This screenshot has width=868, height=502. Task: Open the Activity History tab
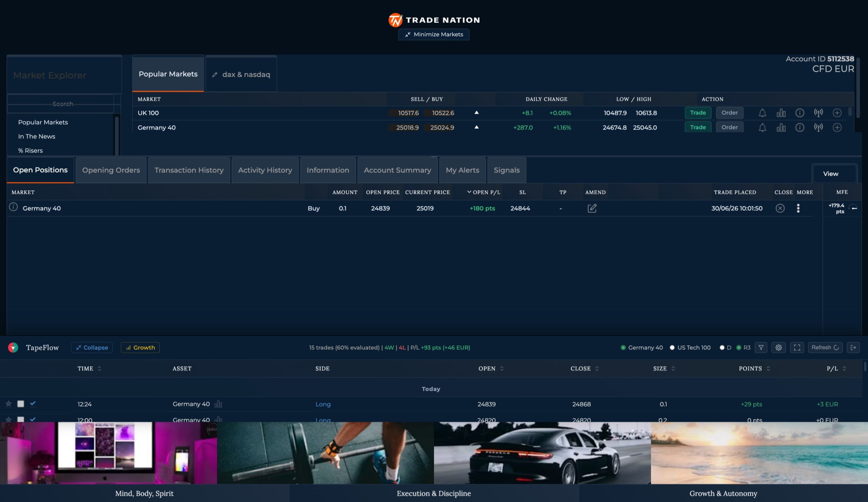point(265,170)
